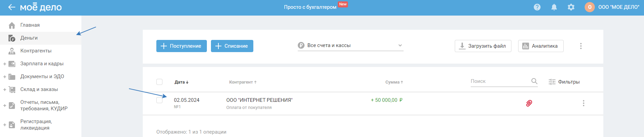Expand 'Зарплата и кадры' sidebar section
This screenshot has width=644, height=137.
pos(5,64)
